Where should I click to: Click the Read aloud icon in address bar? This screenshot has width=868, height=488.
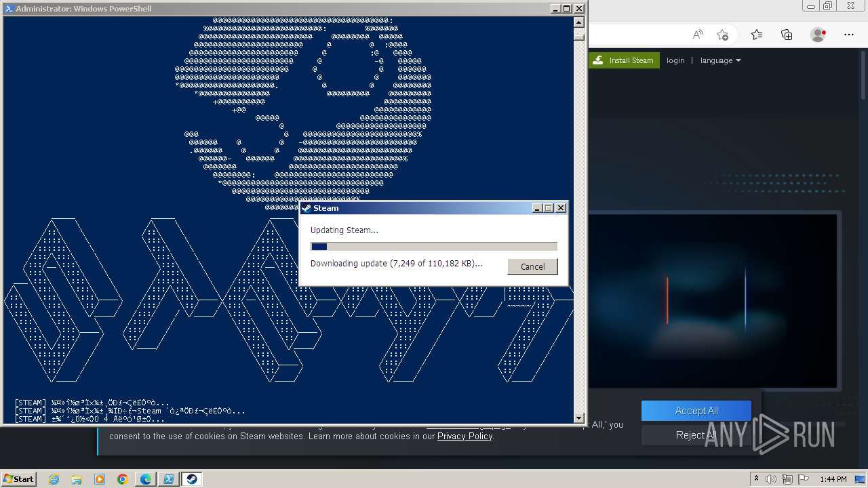pos(697,35)
